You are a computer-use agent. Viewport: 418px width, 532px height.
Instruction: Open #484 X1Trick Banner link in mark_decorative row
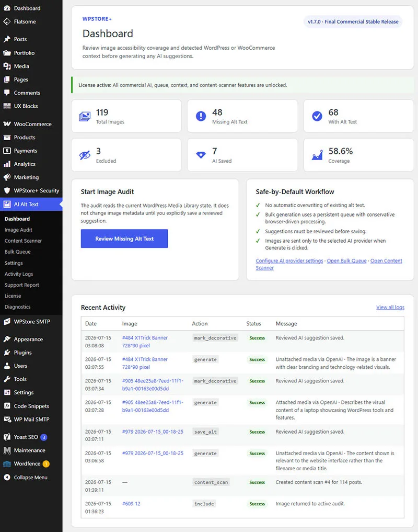tap(145, 341)
